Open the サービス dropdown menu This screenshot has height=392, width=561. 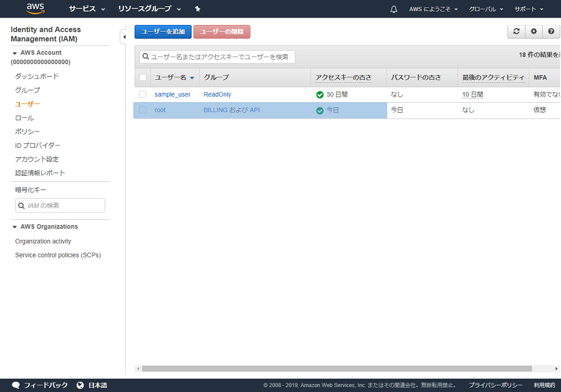pyautogui.click(x=87, y=9)
